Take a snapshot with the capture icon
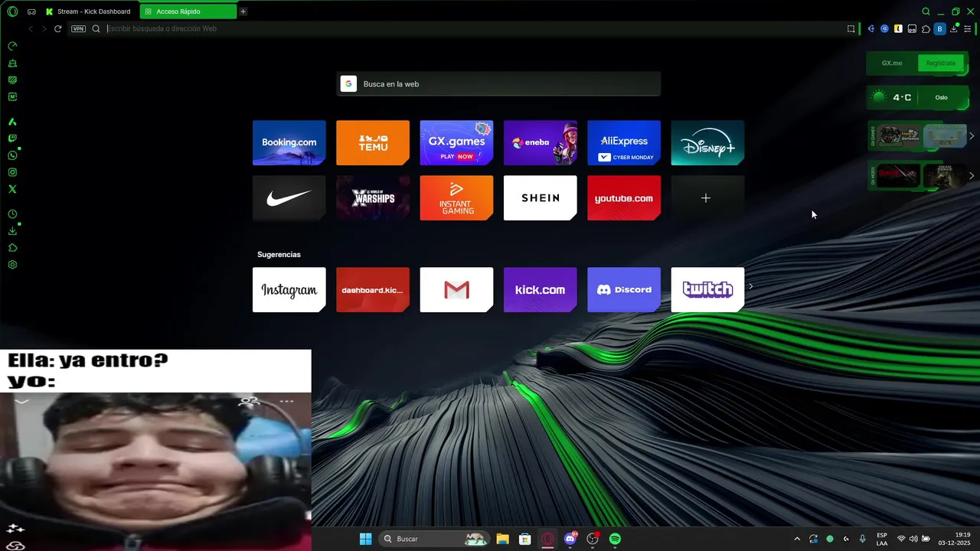The width and height of the screenshot is (980, 551). [x=851, y=28]
